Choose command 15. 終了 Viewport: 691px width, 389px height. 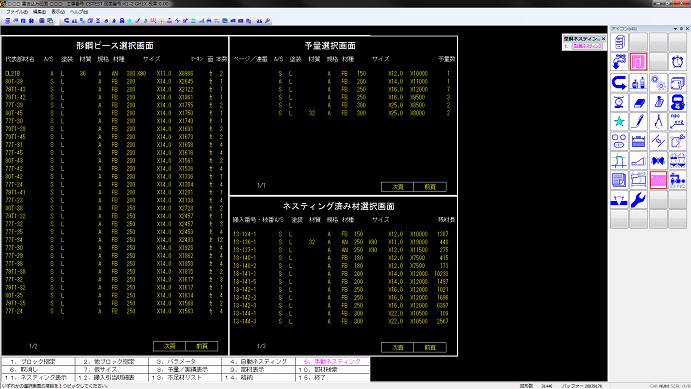tap(332, 378)
